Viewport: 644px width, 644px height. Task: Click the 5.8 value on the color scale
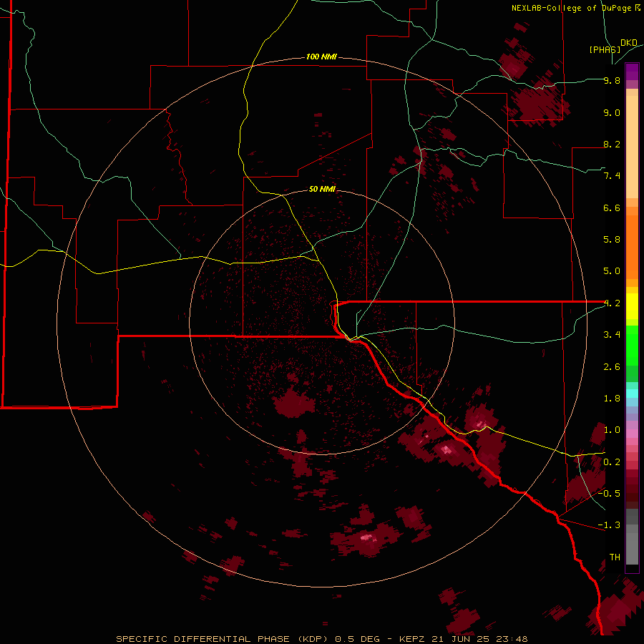point(612,240)
